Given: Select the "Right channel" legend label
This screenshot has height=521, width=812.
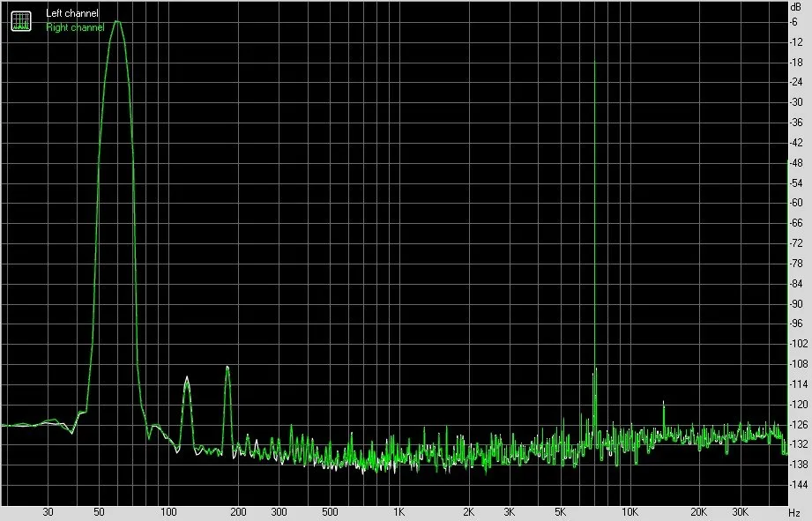Looking at the screenshot, I should 75,27.
